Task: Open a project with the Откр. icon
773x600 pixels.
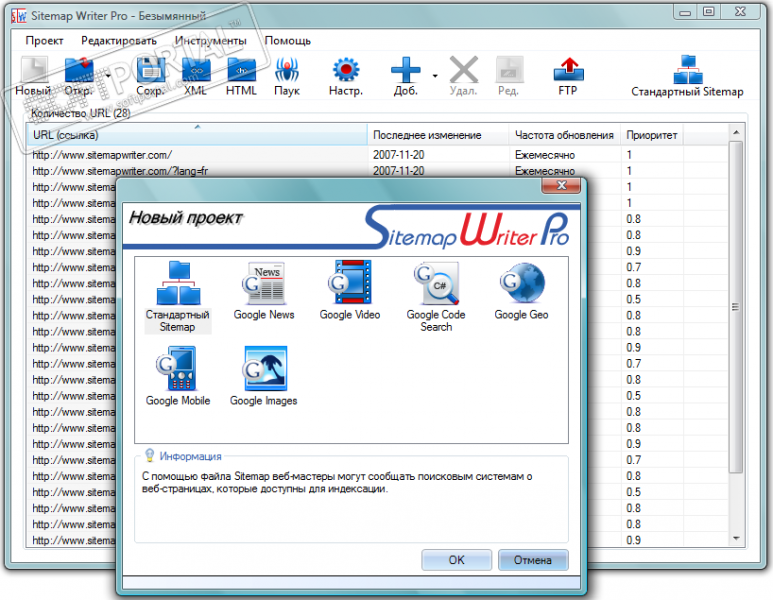Action: [x=78, y=76]
